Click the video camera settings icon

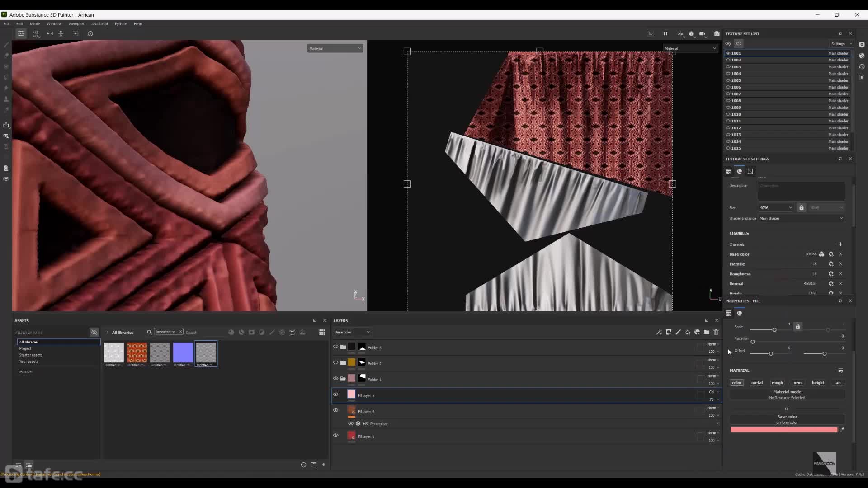pyautogui.click(x=702, y=33)
